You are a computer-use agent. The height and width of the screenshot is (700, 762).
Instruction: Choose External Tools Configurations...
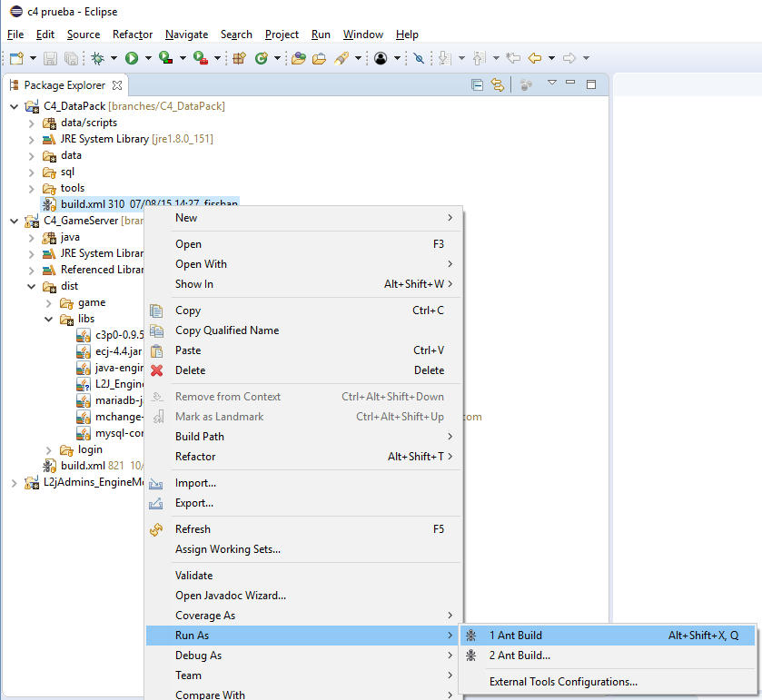[x=607, y=682]
